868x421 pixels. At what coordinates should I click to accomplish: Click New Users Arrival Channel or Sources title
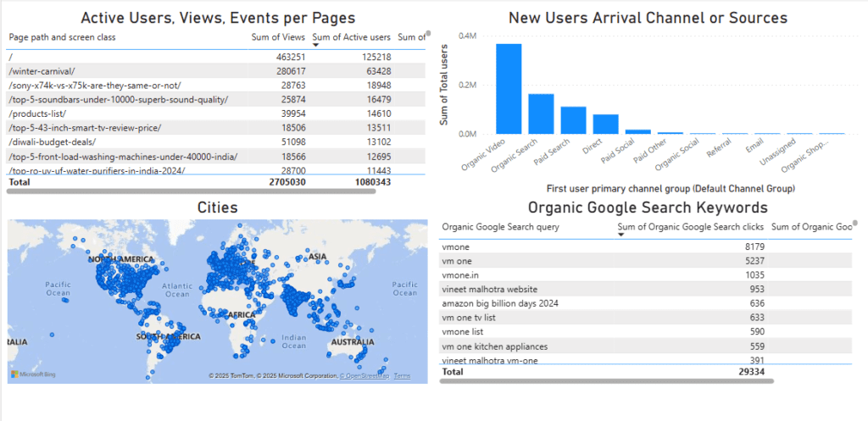648,18
